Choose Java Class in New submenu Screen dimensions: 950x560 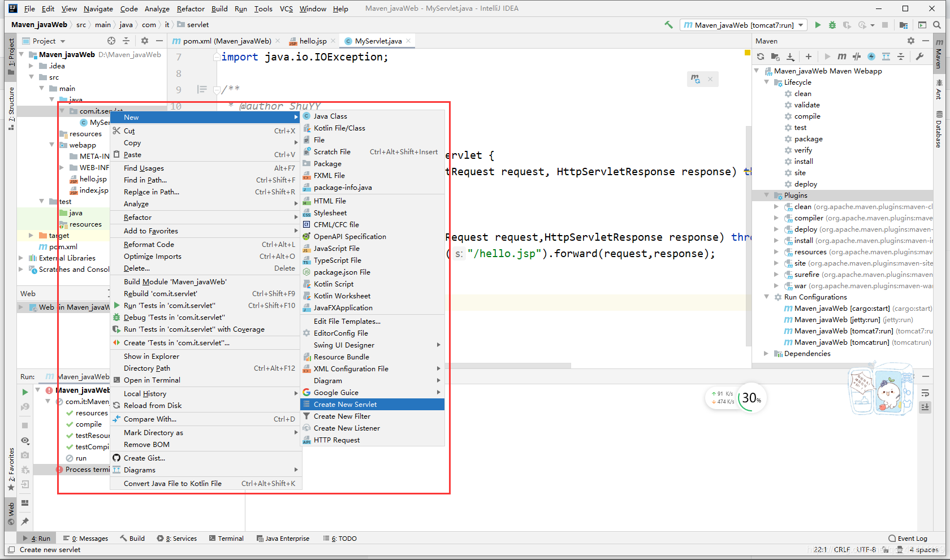(x=372, y=116)
